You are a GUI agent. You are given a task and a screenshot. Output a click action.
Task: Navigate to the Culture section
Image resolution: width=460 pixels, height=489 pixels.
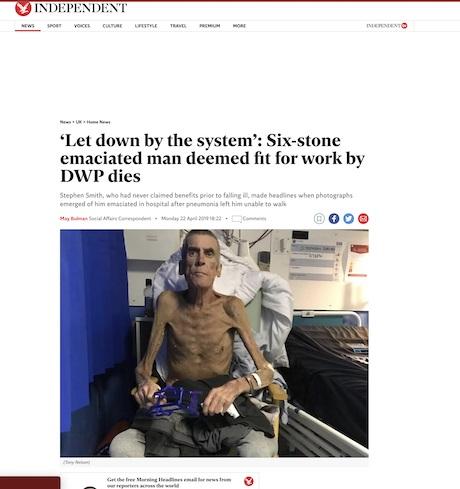pos(112,26)
